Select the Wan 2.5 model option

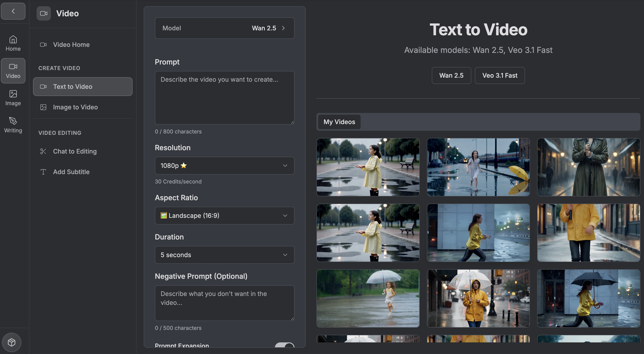tap(451, 75)
